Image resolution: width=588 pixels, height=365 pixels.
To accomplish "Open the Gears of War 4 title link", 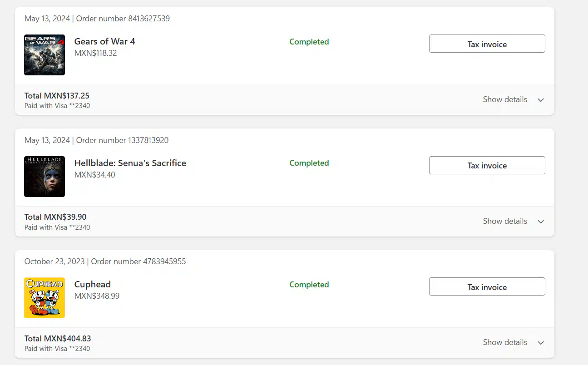I will (x=104, y=41).
